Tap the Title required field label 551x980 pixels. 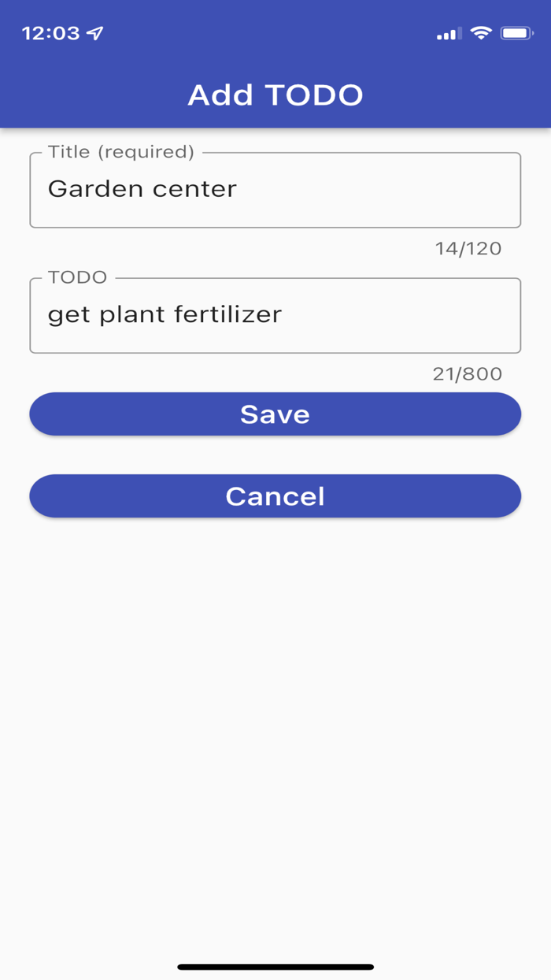pyautogui.click(x=120, y=152)
